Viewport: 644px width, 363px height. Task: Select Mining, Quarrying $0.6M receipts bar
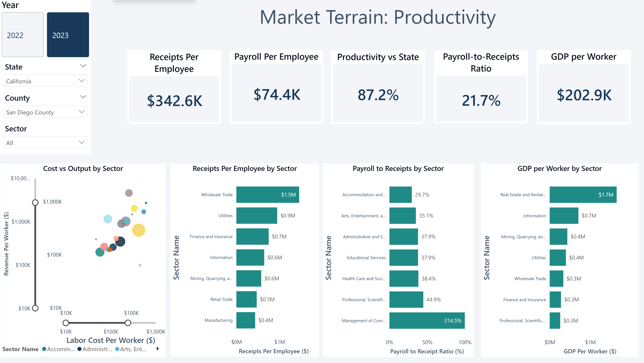[x=248, y=278]
